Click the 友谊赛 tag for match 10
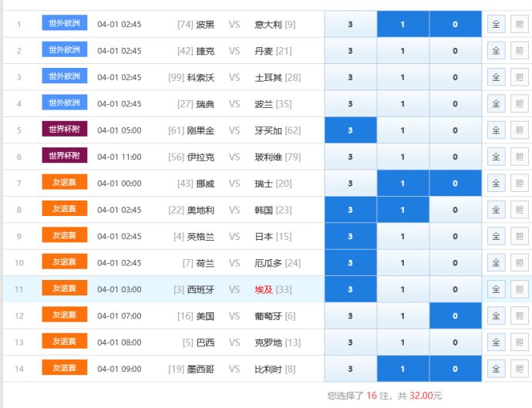532x408 pixels. [64, 263]
